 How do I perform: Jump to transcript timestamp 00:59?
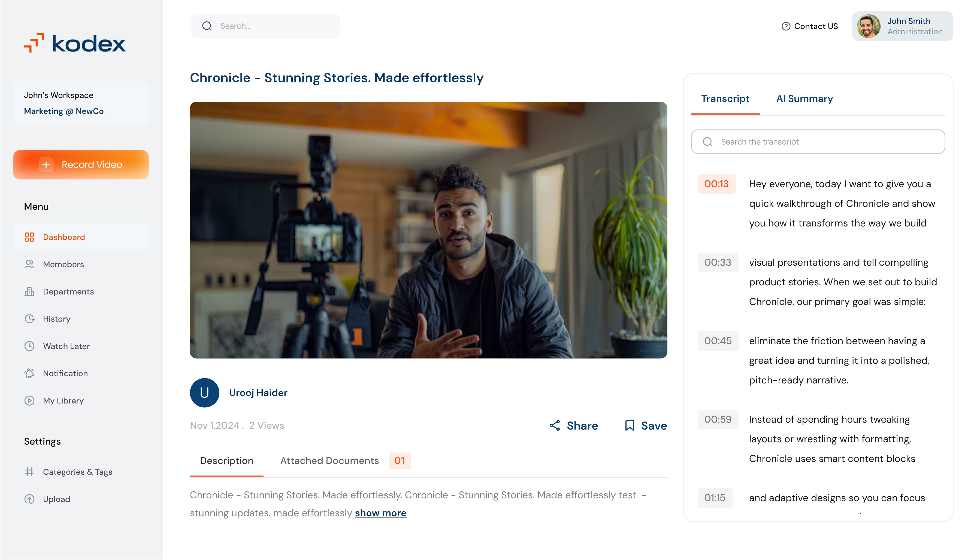(718, 419)
